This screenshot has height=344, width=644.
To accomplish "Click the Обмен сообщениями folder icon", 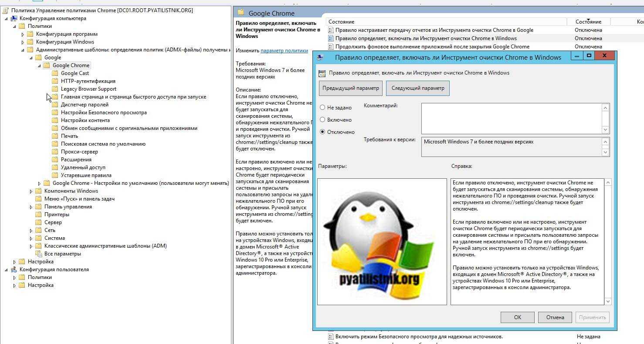I will [x=55, y=128].
